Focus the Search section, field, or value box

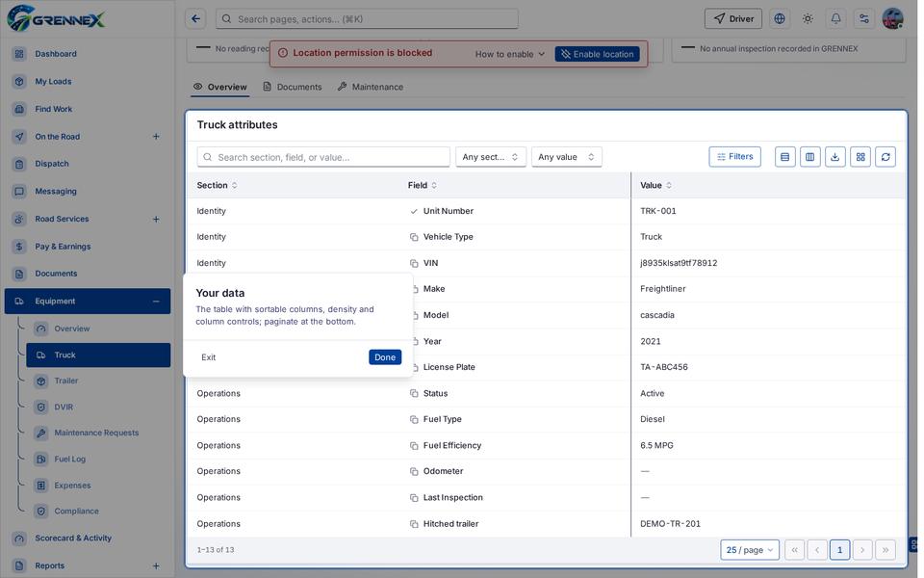click(323, 157)
